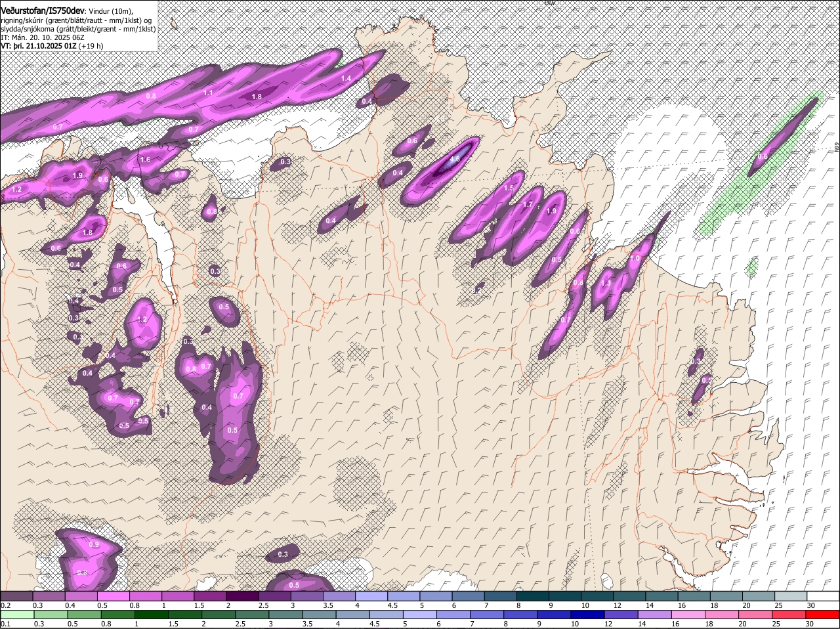Select the light lavender swatch between 4.5 and 5, upper row
Screen dimensions: 840x629
[x=404, y=596]
